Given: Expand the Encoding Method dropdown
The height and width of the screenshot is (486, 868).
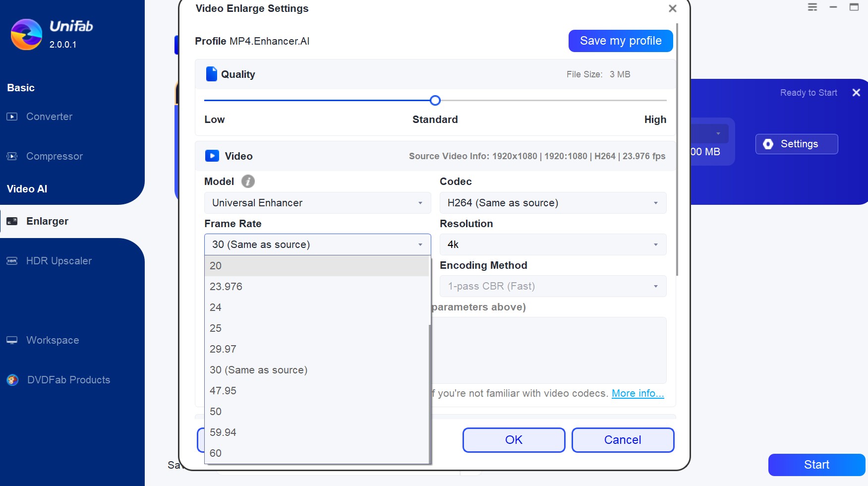Looking at the screenshot, I should [x=552, y=286].
